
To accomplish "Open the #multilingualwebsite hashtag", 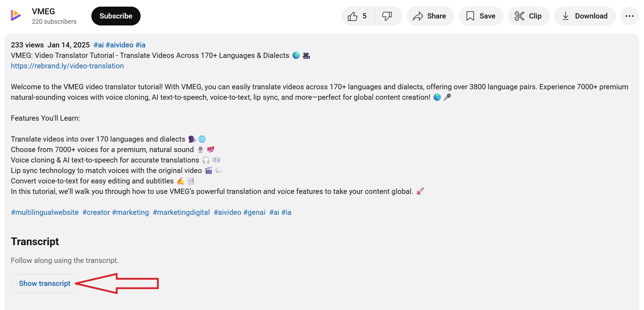I will [45, 212].
